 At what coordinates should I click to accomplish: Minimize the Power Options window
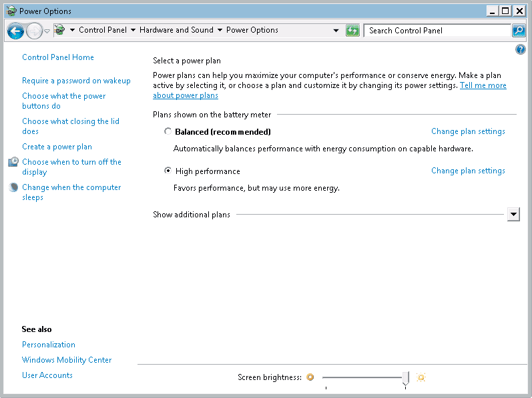click(x=493, y=11)
